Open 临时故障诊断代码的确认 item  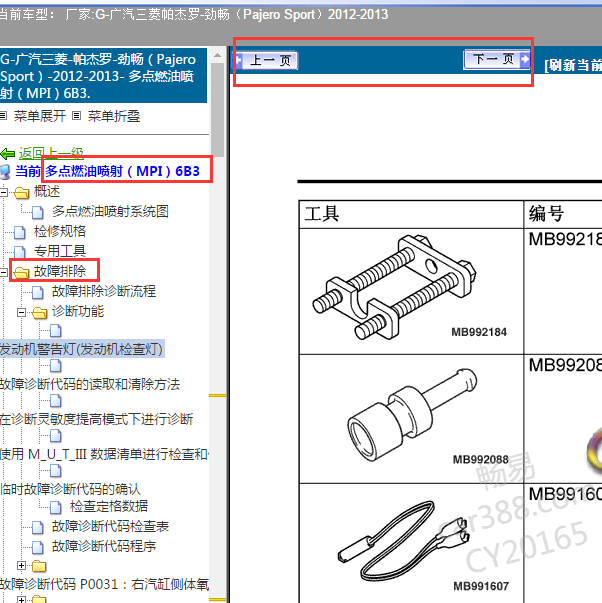tap(70, 489)
